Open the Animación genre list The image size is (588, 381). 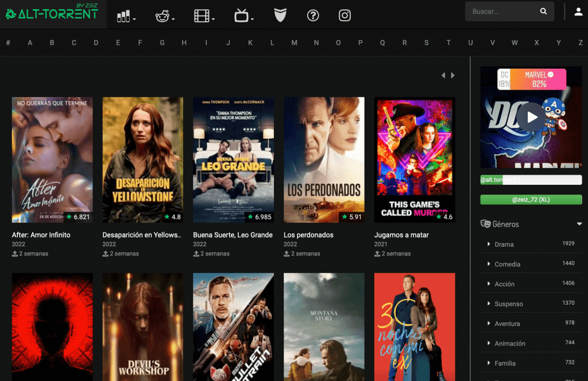(510, 343)
